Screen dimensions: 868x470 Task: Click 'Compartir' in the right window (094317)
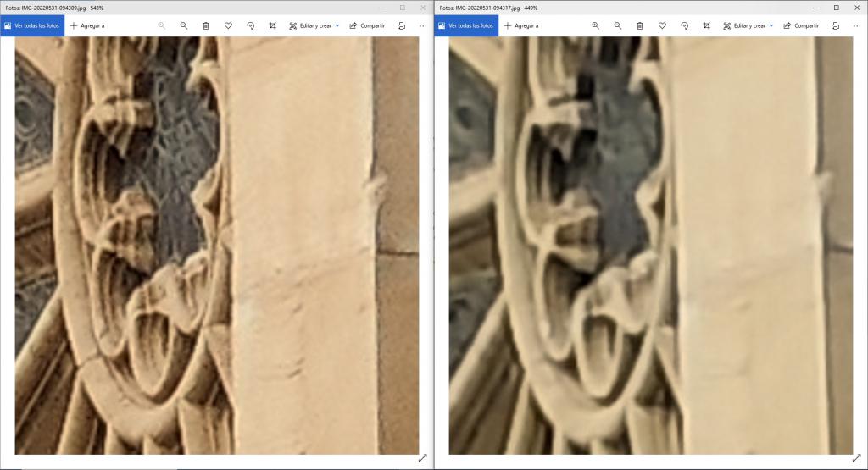(799, 25)
